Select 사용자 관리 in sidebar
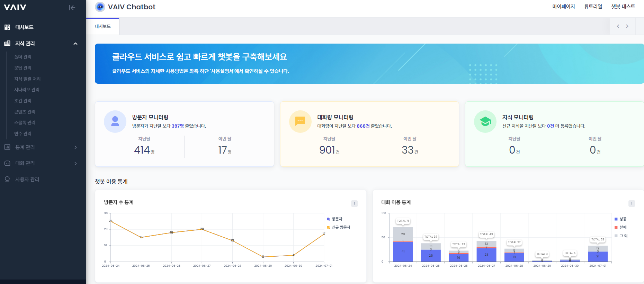The height and width of the screenshot is (284, 644). (x=27, y=179)
